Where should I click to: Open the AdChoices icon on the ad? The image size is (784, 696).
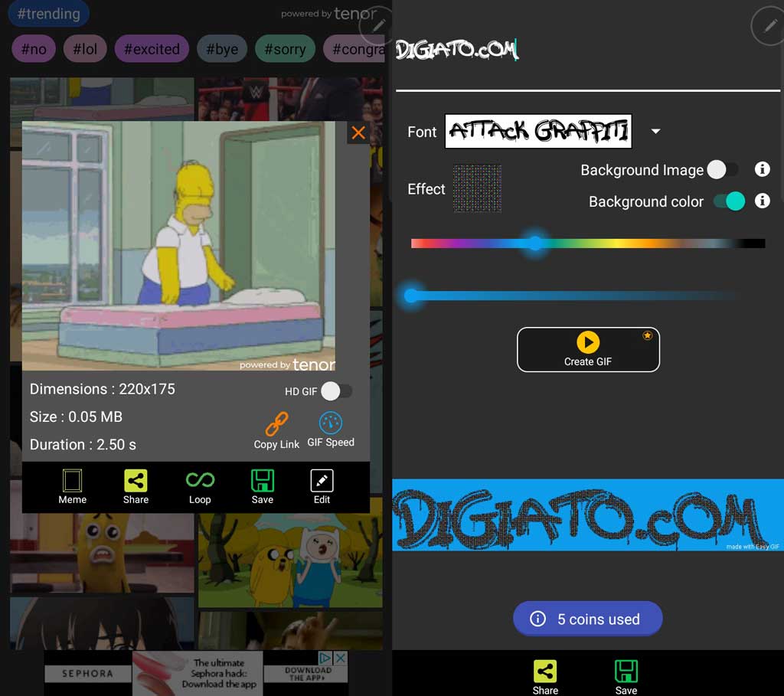(325, 658)
